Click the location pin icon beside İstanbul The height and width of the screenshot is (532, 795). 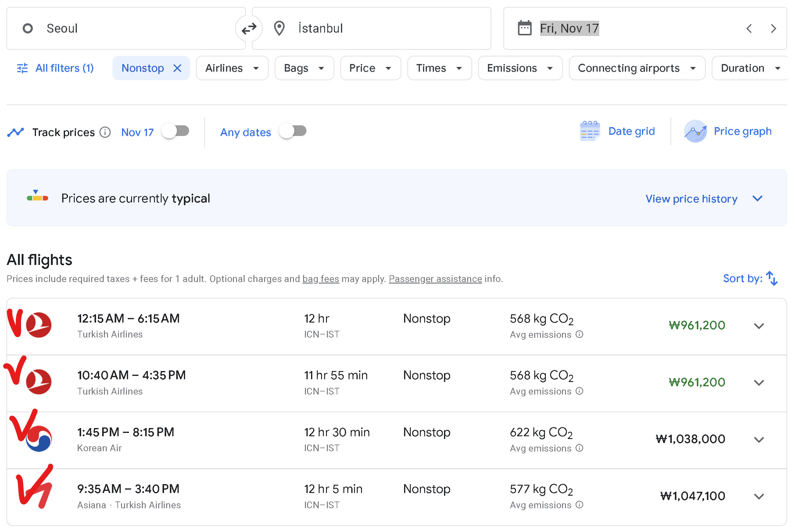click(x=279, y=28)
